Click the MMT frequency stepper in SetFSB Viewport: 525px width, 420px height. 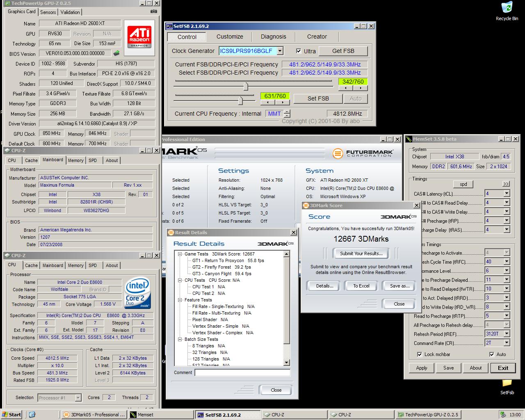(287, 114)
